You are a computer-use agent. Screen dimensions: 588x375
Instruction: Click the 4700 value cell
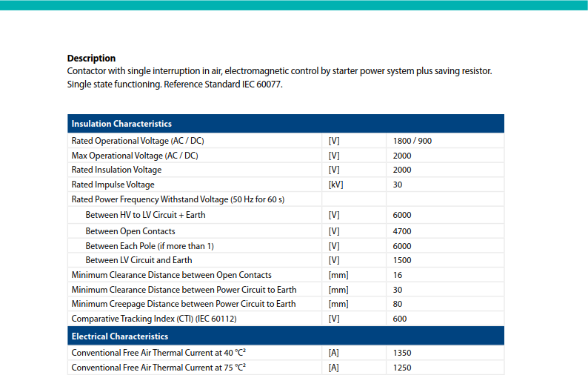coord(445,231)
